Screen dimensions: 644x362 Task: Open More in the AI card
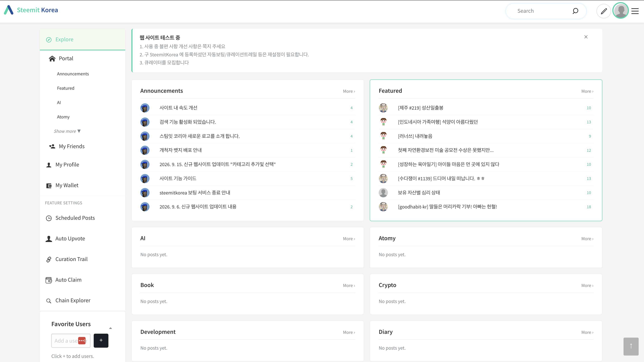point(349,239)
